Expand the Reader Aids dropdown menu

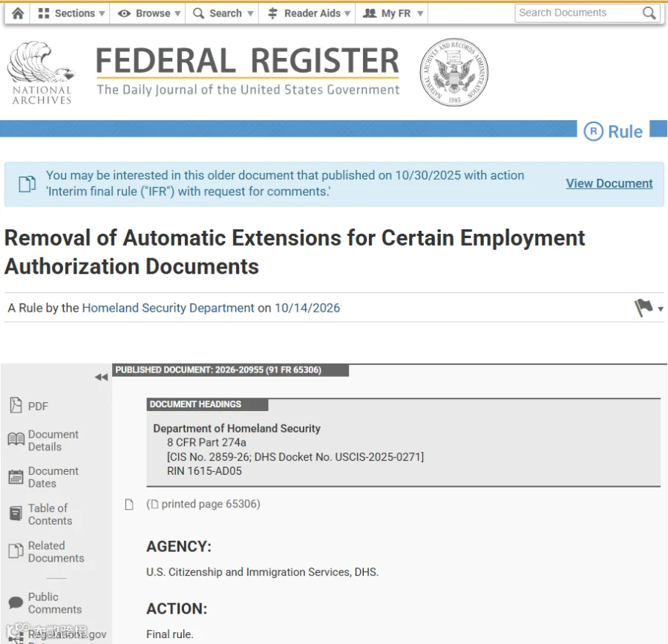click(x=309, y=13)
